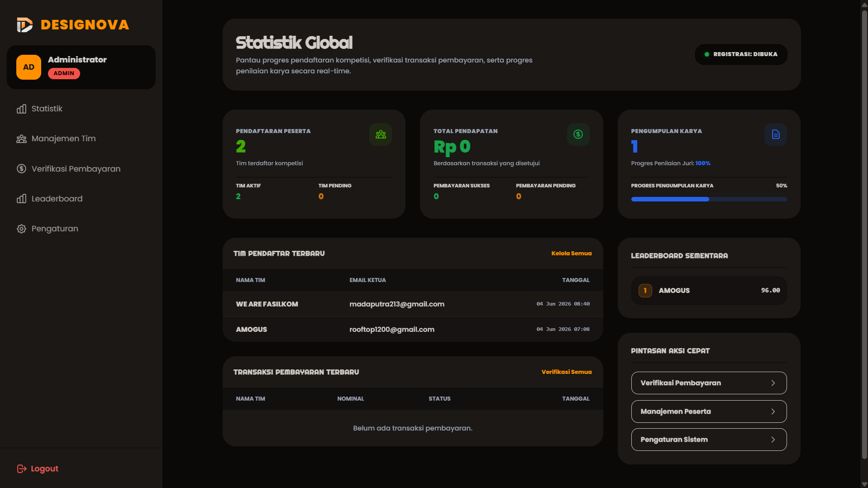Click email rooftop1200@gmail.com
Image resolution: width=868 pixels, height=488 pixels.
[392, 330]
